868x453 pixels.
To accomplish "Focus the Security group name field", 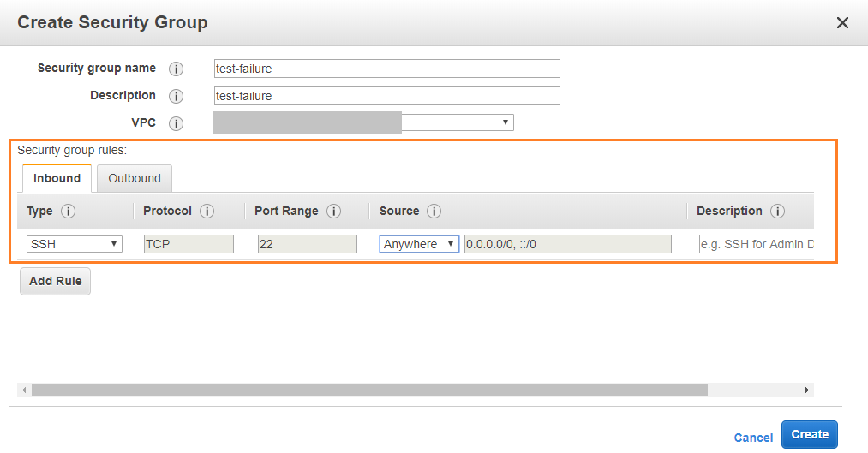I will pyautogui.click(x=386, y=69).
